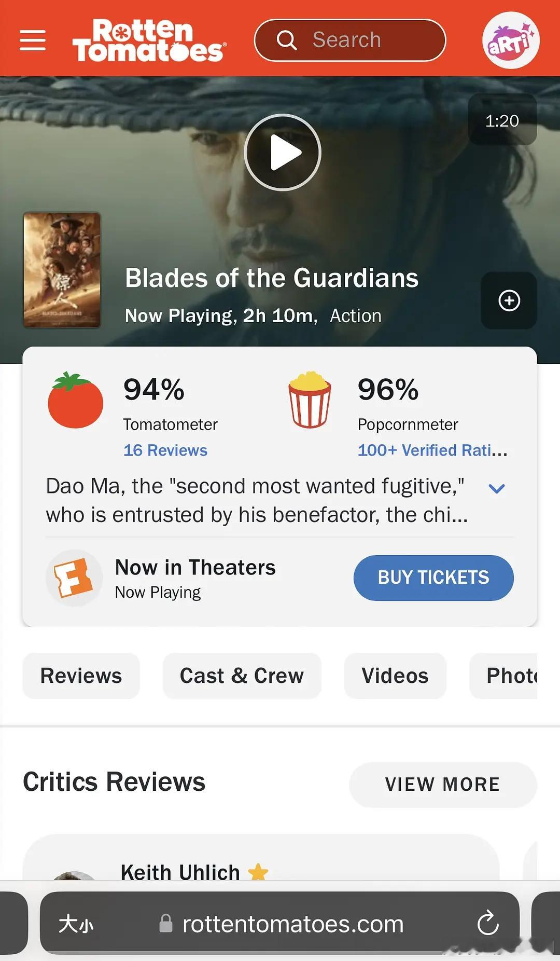
Task: Play the Blades of the Guardians trailer
Action: [283, 153]
